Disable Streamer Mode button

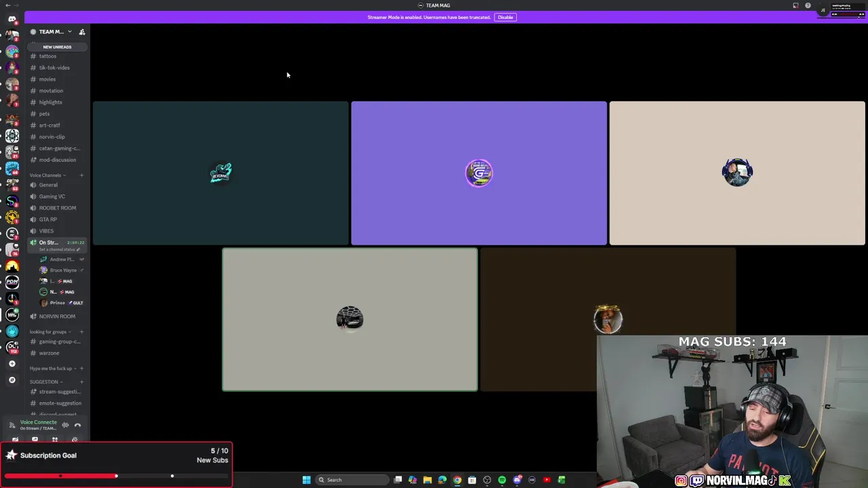click(x=505, y=17)
